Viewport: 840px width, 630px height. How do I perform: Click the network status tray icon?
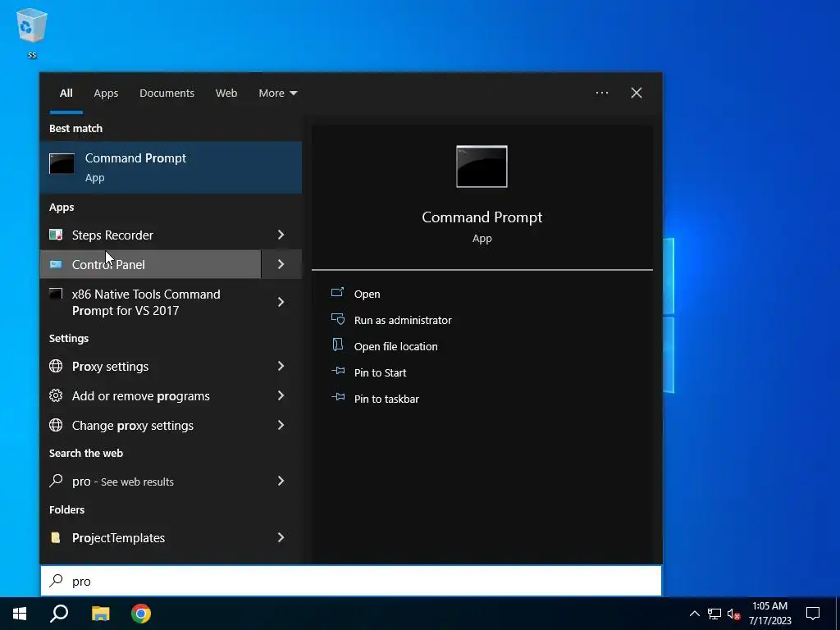click(x=714, y=614)
